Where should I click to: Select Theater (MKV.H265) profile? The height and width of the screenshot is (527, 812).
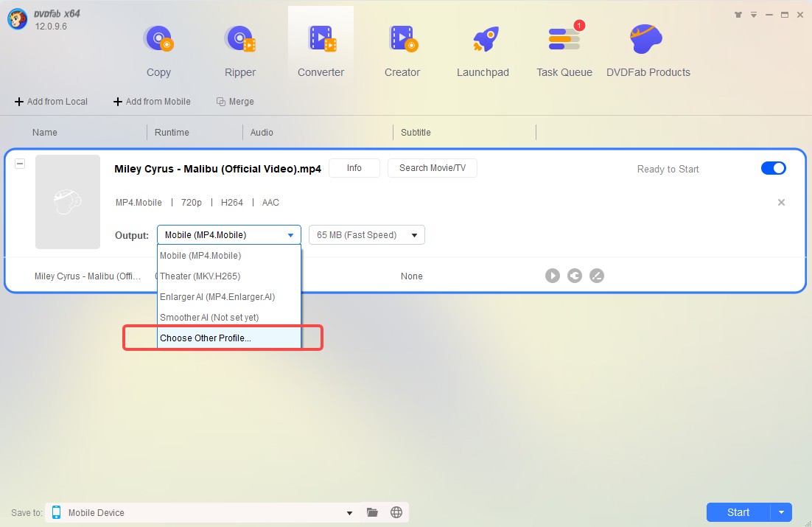coord(229,276)
